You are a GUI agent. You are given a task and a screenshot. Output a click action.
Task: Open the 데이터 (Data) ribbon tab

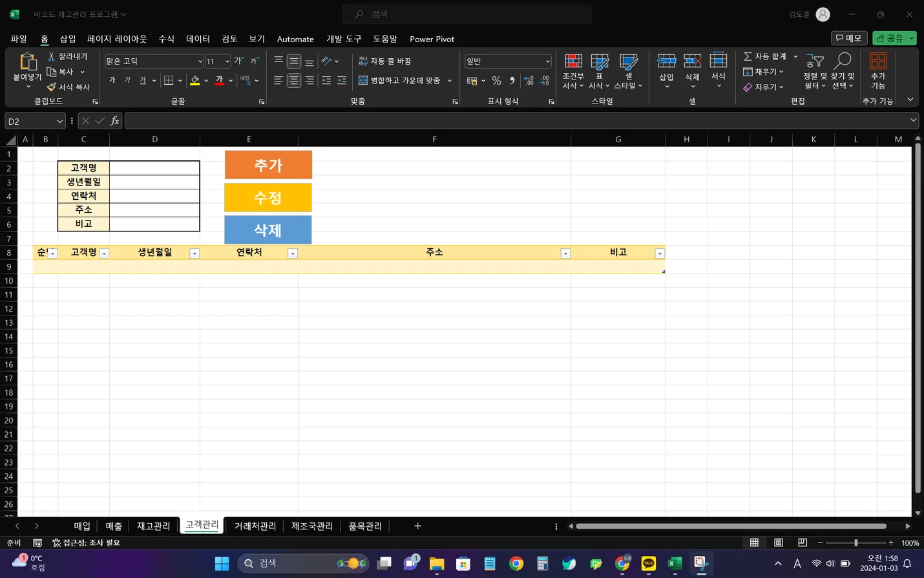[198, 39]
